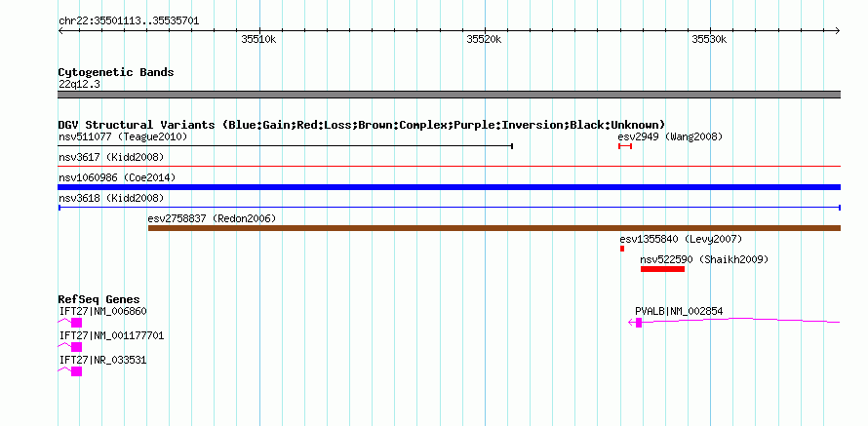The width and height of the screenshot is (868, 426).
Task: Click the 22q12.3 band label
Action: tap(79, 85)
